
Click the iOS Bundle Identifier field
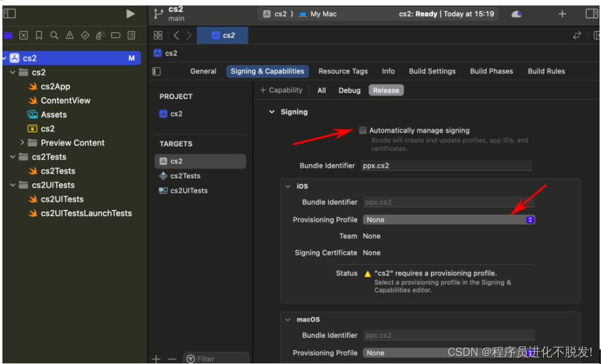pyautogui.click(x=449, y=202)
